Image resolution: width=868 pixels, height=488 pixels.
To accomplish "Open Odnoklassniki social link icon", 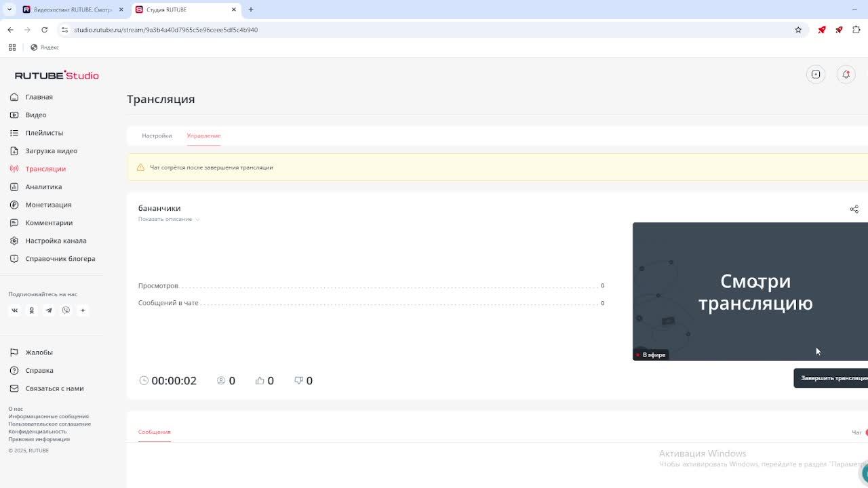I will pyautogui.click(x=31, y=310).
